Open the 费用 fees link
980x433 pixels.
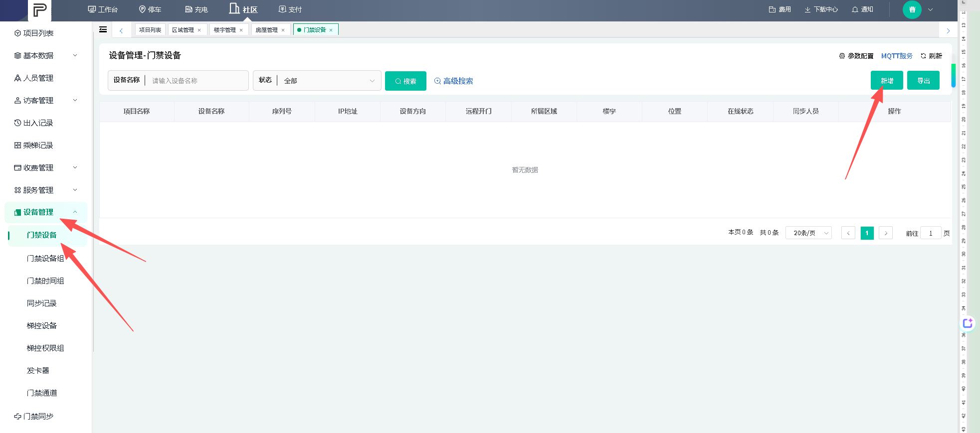780,9
